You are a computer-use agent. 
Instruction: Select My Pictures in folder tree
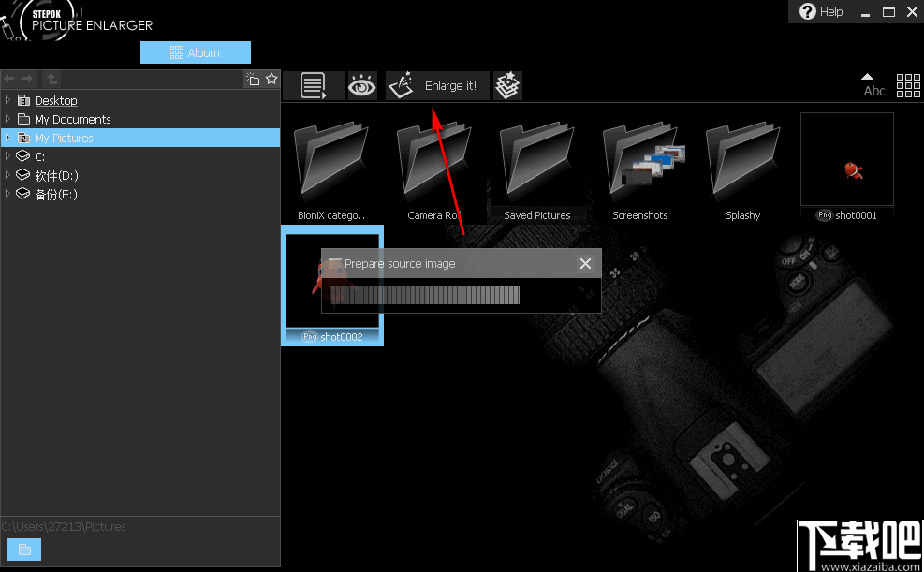point(64,139)
